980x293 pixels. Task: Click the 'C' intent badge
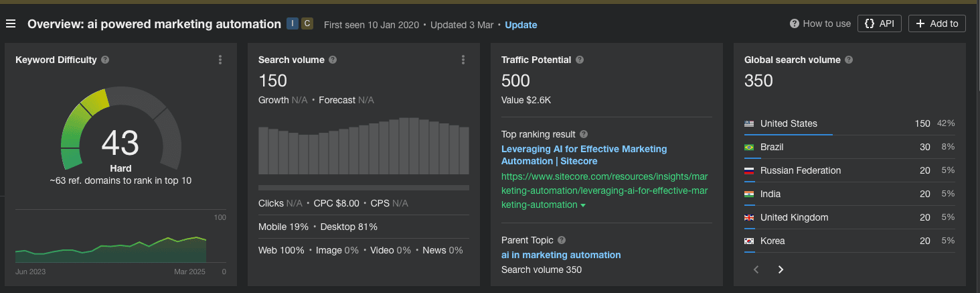click(307, 23)
